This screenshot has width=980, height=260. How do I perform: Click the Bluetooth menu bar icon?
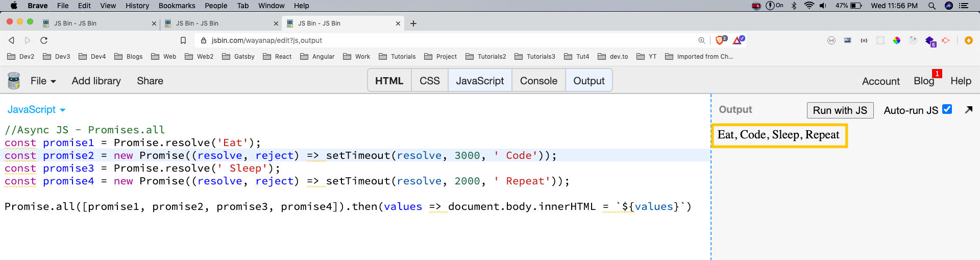(794, 6)
